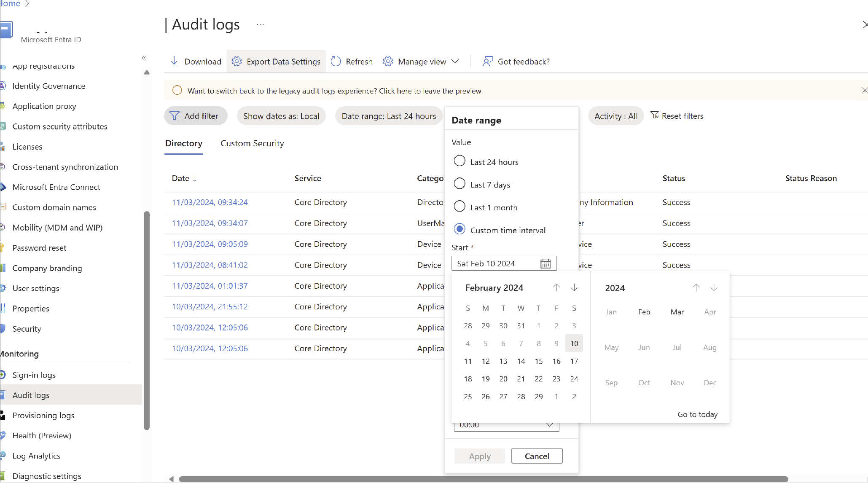Image resolution: width=868 pixels, height=483 pixels.
Task: Click the Add filter button
Action: pos(196,116)
